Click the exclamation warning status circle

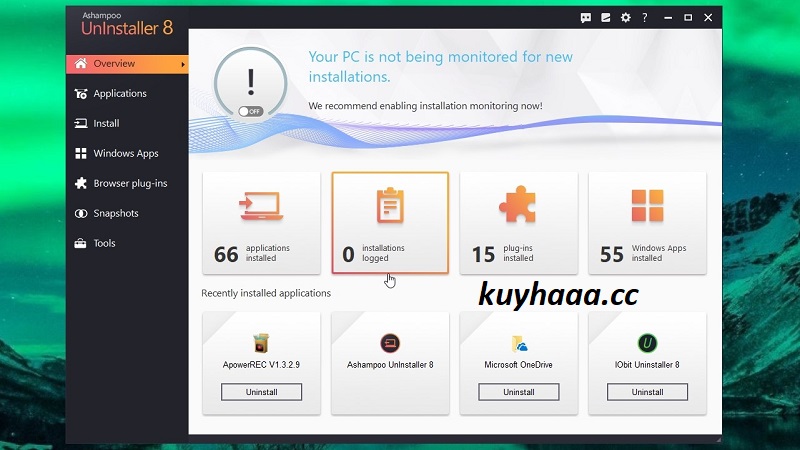point(251,83)
